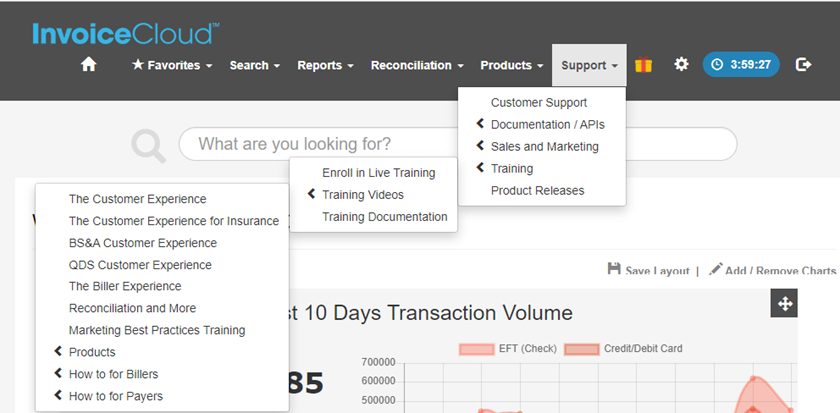Go to the Home page icon

tap(88, 65)
